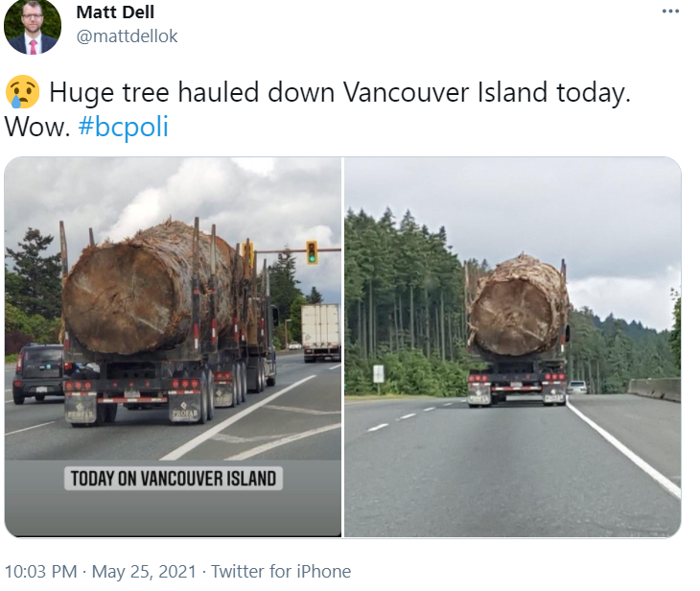Viewport: 700px width, 591px height.
Task: Click the green traffic light in left photo
Action: [x=312, y=252]
